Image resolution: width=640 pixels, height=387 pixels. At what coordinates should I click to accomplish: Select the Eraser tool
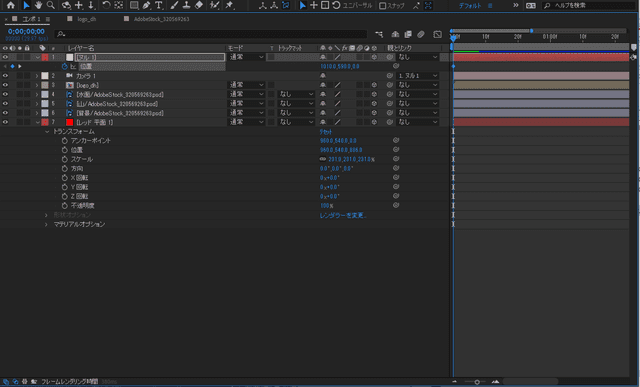199,5
